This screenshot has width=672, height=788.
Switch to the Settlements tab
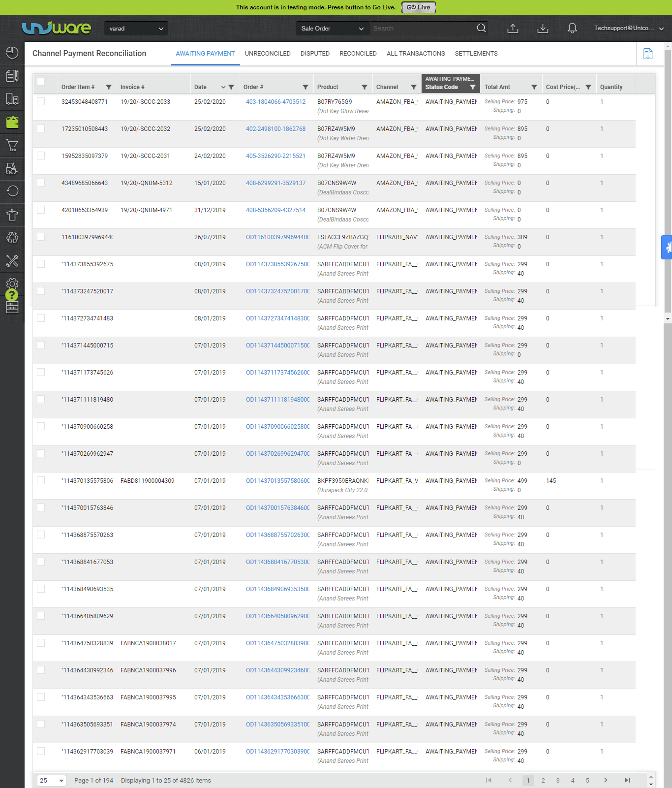pos(476,54)
